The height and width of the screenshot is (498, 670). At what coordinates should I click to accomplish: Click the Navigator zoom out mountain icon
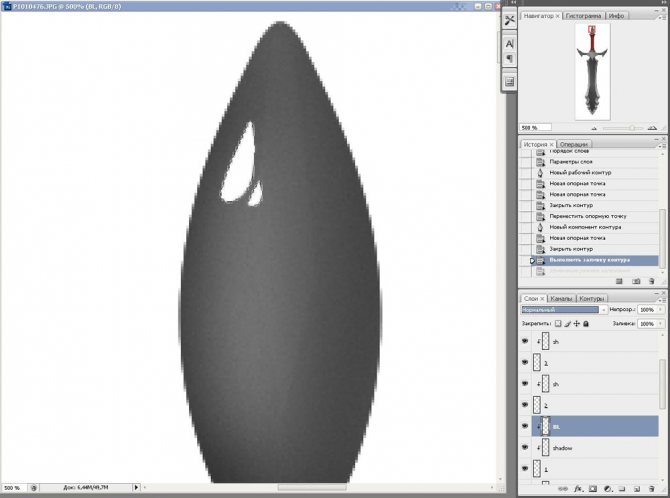(594, 128)
